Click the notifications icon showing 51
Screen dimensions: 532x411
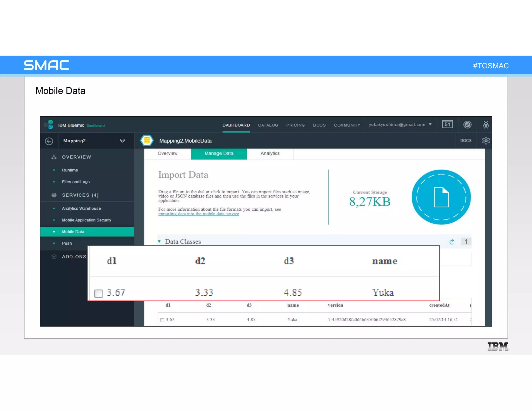447,124
